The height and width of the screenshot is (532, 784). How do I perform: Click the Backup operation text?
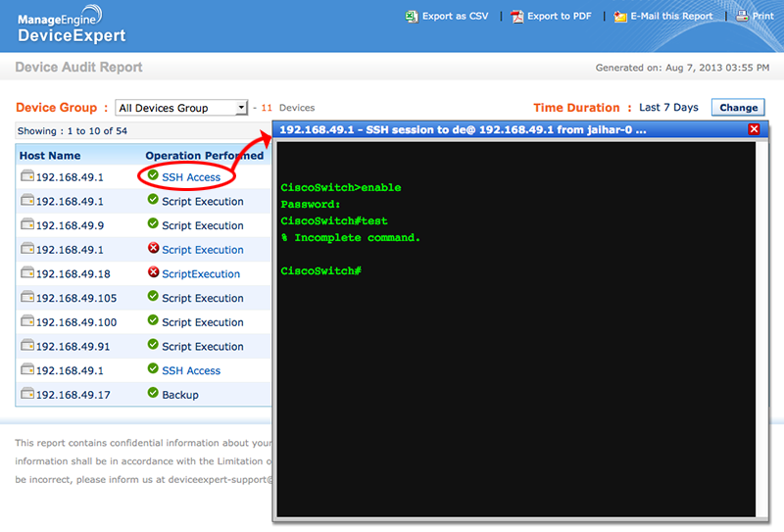click(180, 395)
